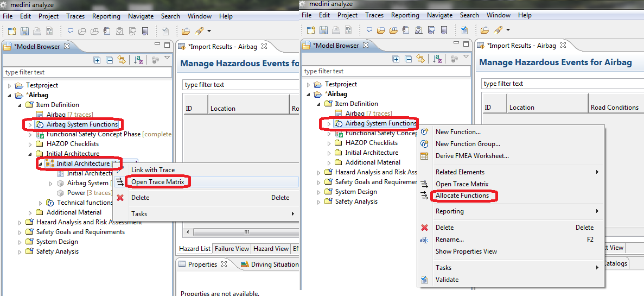Switch to the Hazard List tab
Viewport: 644px width, 296px height.
195,249
